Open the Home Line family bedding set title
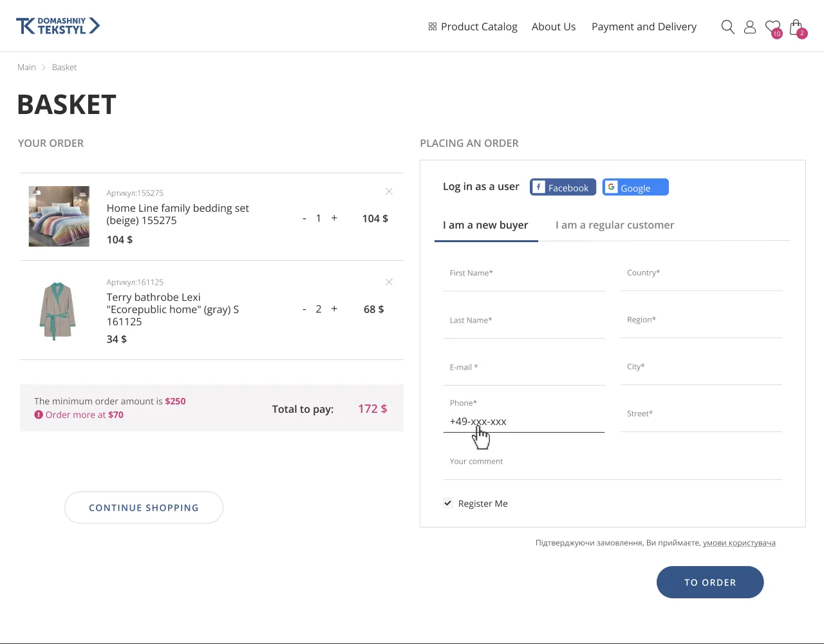 point(178,214)
